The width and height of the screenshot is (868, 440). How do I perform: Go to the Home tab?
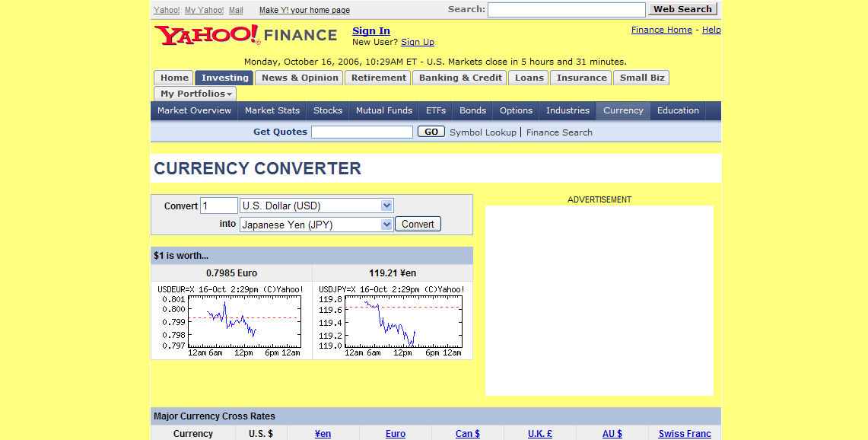point(174,78)
